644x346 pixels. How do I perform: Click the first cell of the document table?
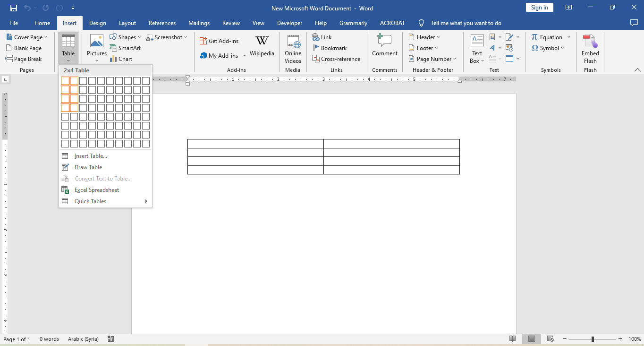click(x=255, y=144)
